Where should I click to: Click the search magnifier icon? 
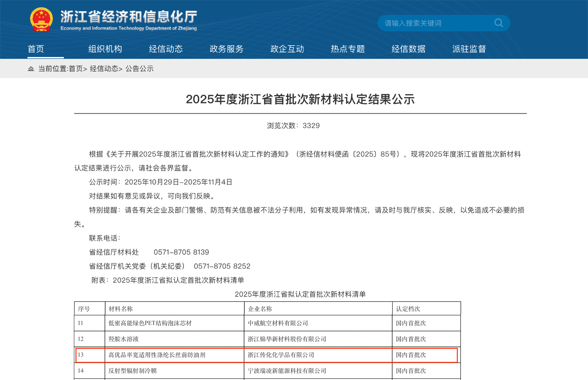[x=498, y=23]
